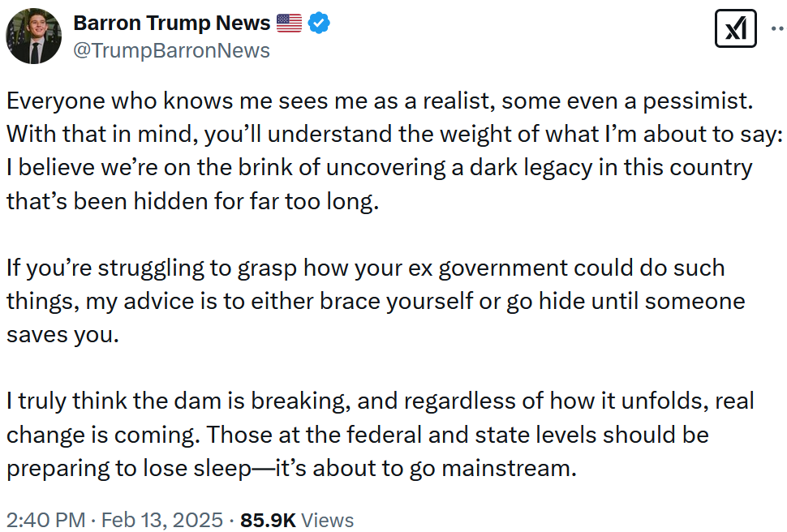Click the American flag emoji
Image resolution: width=787 pixels, height=532 pixels.
pyautogui.click(x=289, y=23)
